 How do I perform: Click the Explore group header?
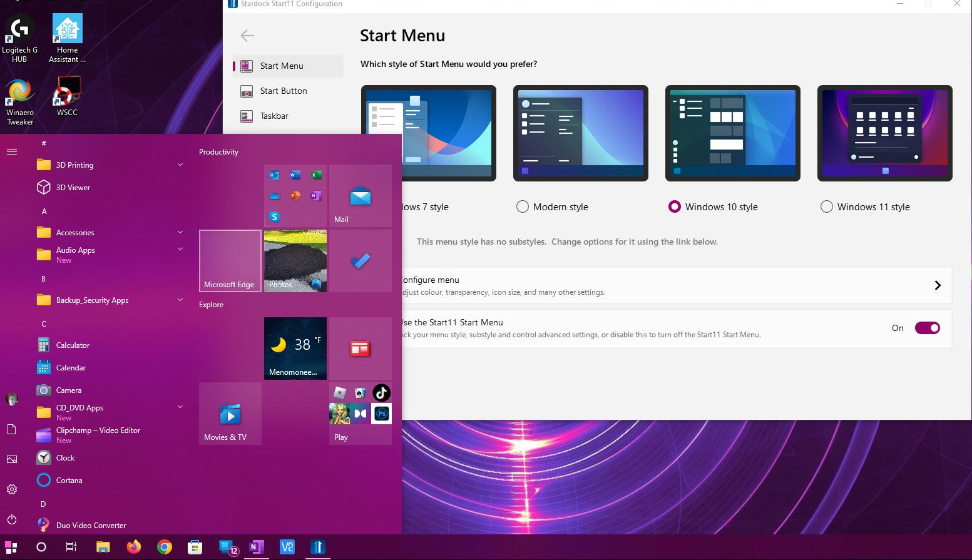pos(211,305)
